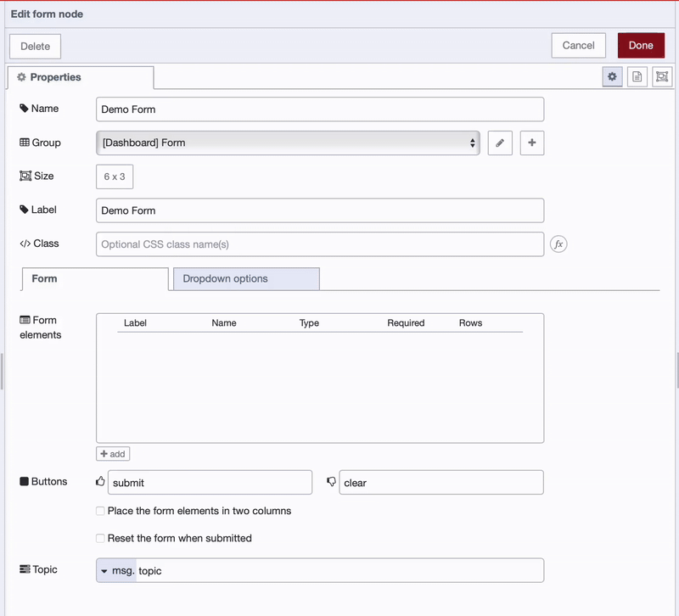Image resolution: width=679 pixels, height=616 pixels.
Task: Click the add button under Form elements
Action: (112, 453)
